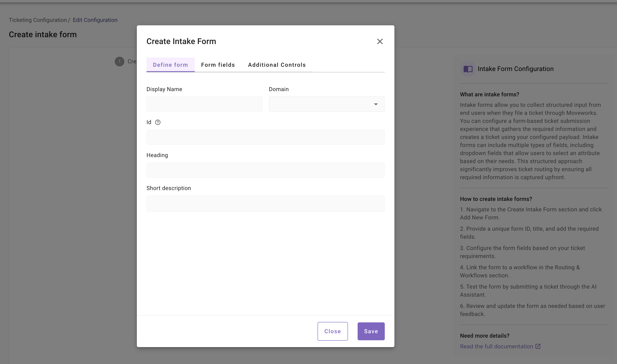Click the Intake Form Configuration book icon

[468, 69]
